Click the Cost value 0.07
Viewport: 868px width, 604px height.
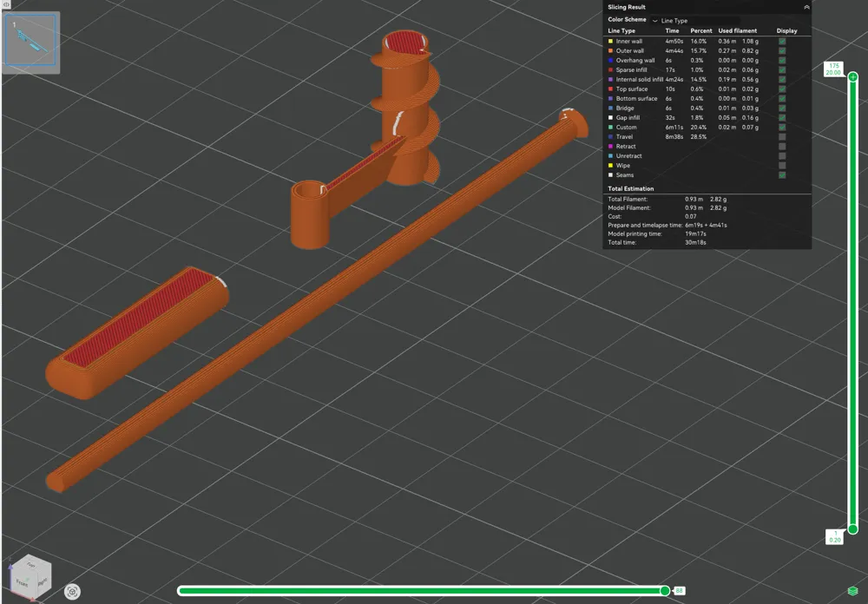690,216
